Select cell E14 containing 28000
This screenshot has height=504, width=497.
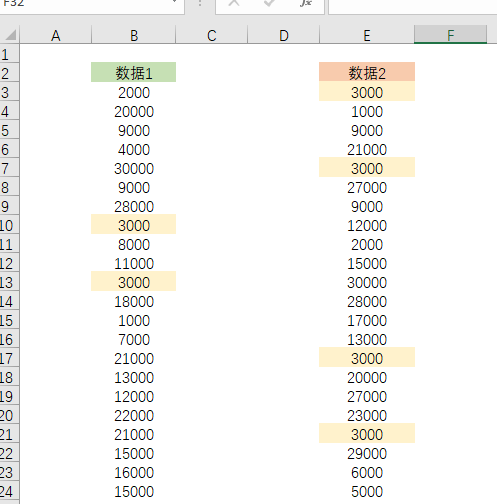pyautogui.click(x=367, y=301)
